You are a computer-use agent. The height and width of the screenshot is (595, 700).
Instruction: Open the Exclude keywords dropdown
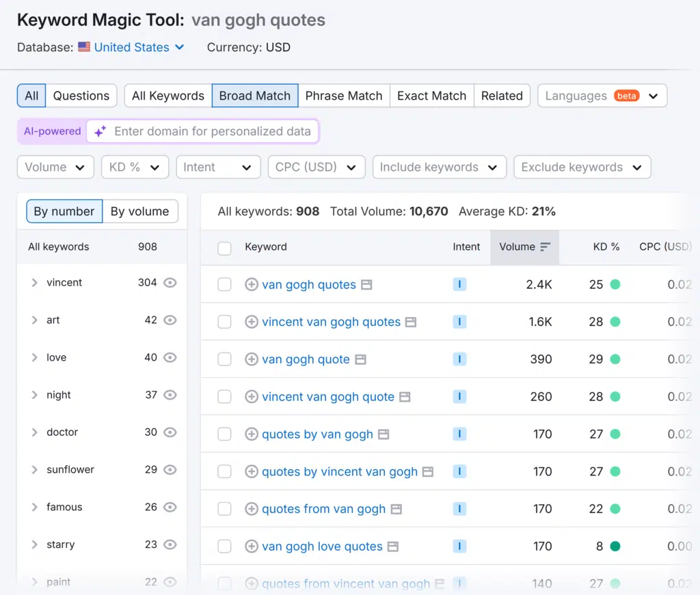[582, 167]
